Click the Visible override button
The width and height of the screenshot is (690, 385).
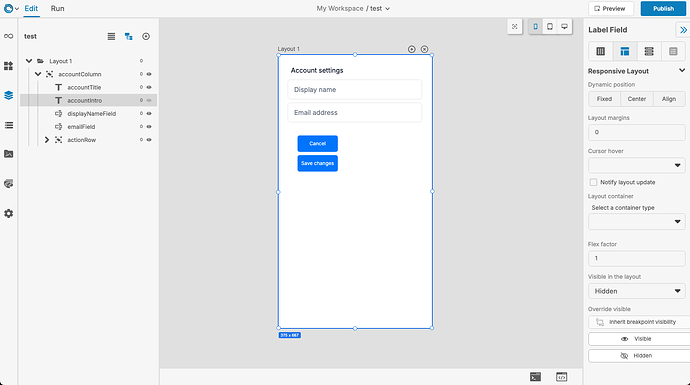[639, 339]
